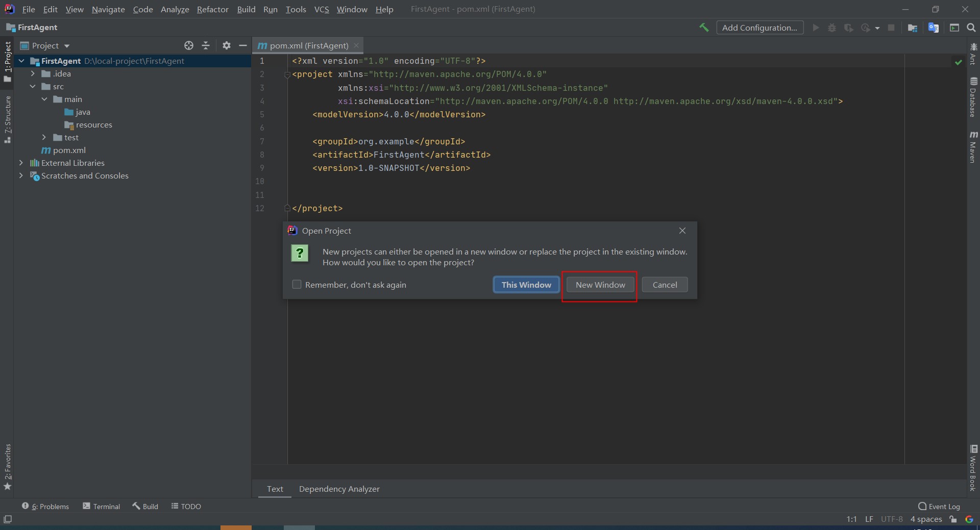This screenshot has width=980, height=530.
Task: Click Add Configuration button
Action: click(x=760, y=28)
